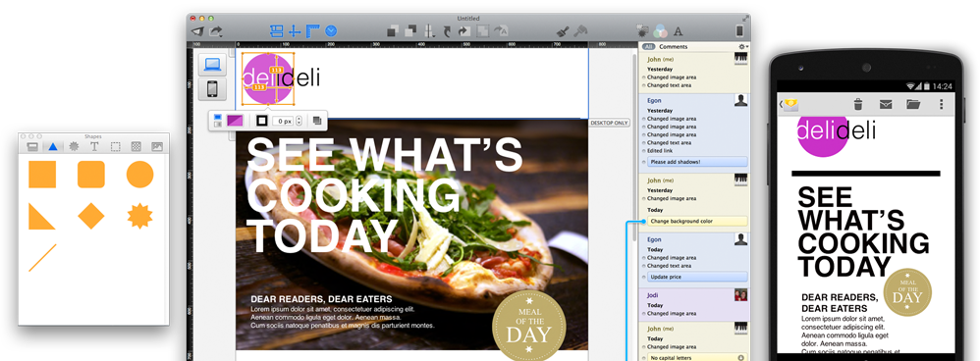Screen dimensions: 980x361
Task: Click the fill type selector in popup bar
Action: pyautogui.click(x=217, y=121)
